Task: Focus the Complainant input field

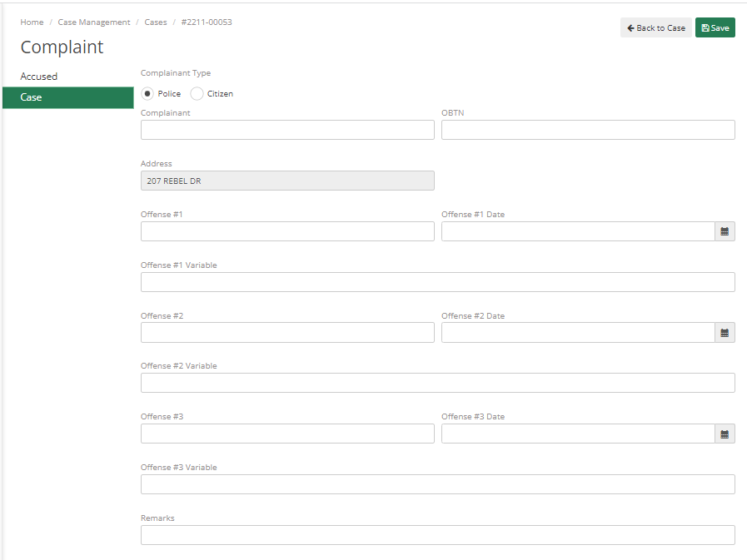Action: tap(287, 130)
